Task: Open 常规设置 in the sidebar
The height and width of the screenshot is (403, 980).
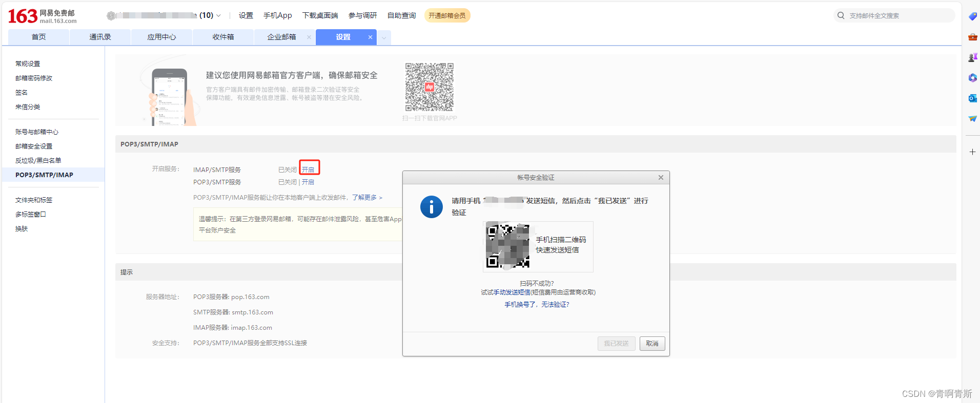Action: point(28,64)
